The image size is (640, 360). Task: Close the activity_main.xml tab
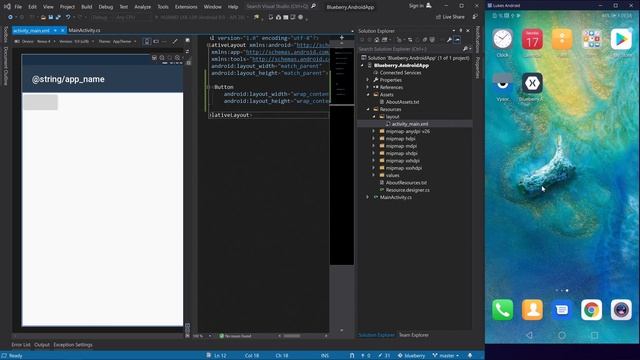62,31
